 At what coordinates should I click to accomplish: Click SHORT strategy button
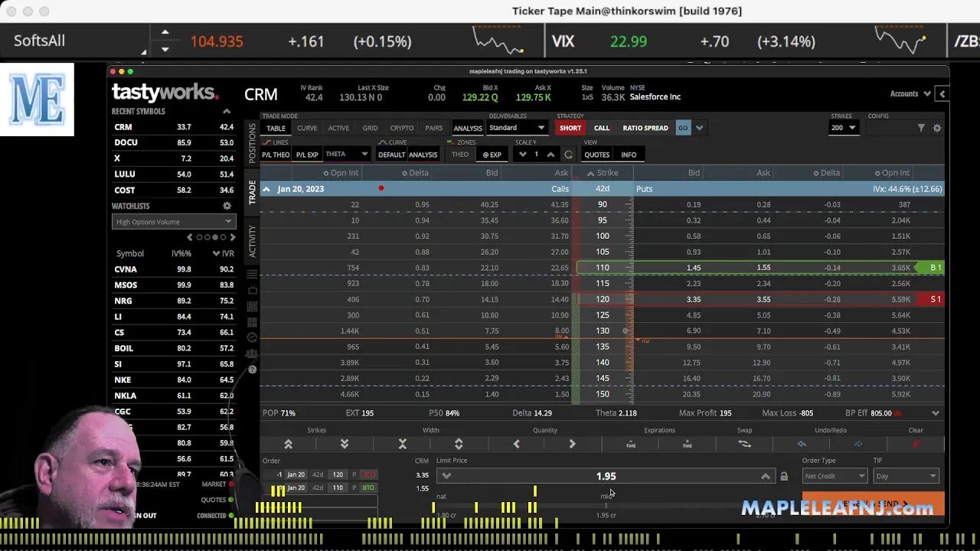[x=570, y=128]
